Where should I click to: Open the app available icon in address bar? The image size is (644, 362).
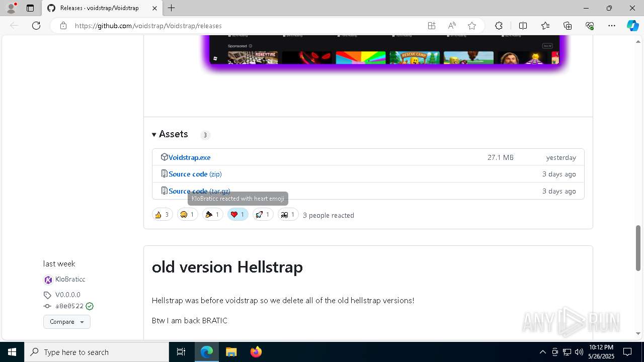(x=432, y=26)
